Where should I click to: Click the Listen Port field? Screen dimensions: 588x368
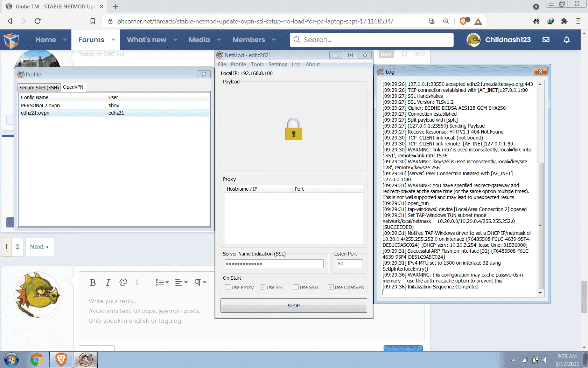(350, 264)
